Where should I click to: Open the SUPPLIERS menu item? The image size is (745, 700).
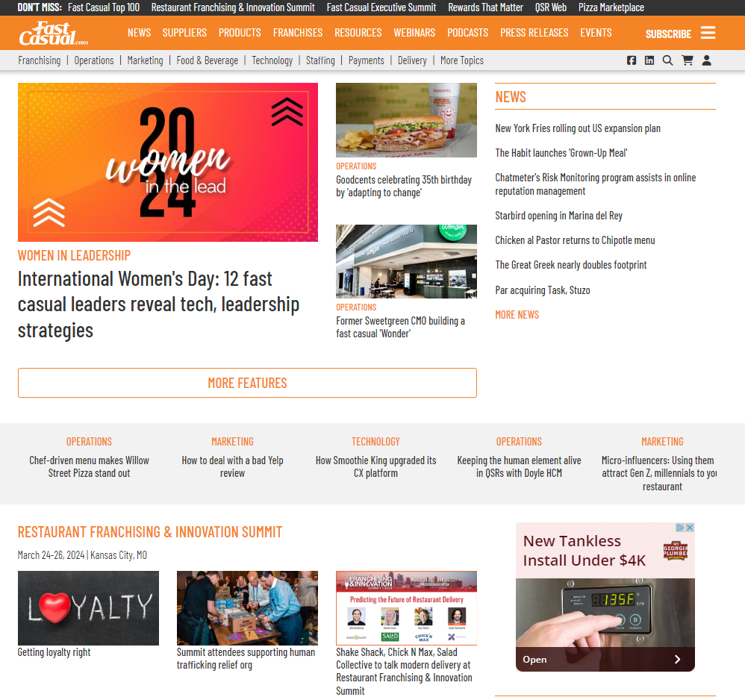coord(184,33)
